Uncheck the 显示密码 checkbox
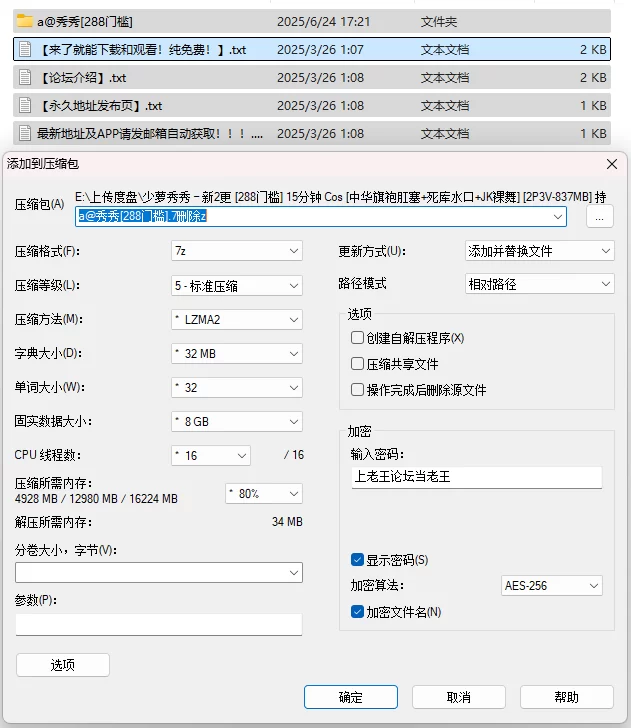631x728 pixels. (357, 559)
